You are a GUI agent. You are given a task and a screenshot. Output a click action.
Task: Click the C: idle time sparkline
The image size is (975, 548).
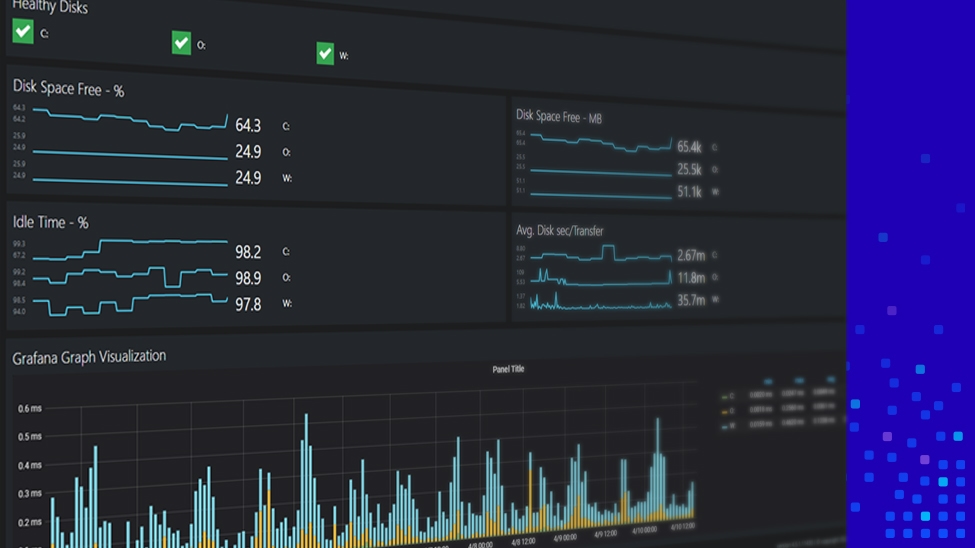pos(130,247)
